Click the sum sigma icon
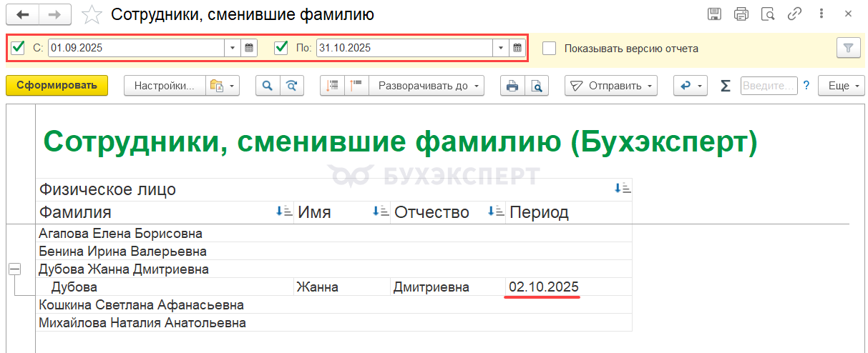 click(x=725, y=86)
